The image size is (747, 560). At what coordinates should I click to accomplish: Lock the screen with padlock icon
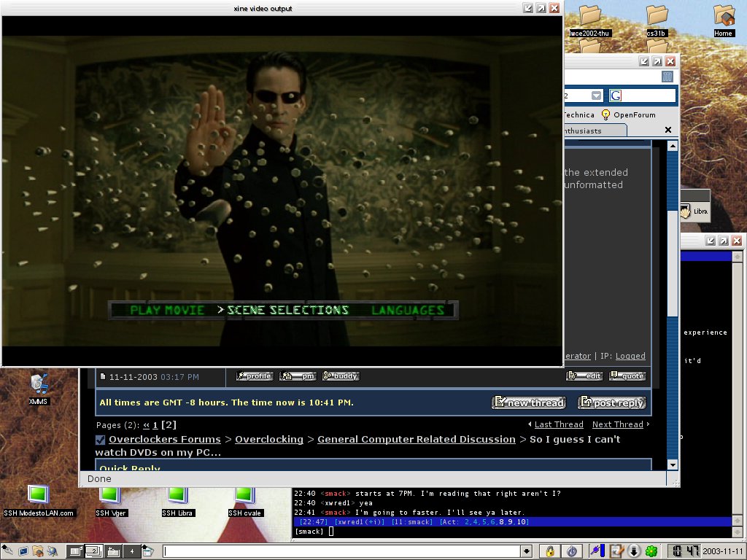coord(550,551)
